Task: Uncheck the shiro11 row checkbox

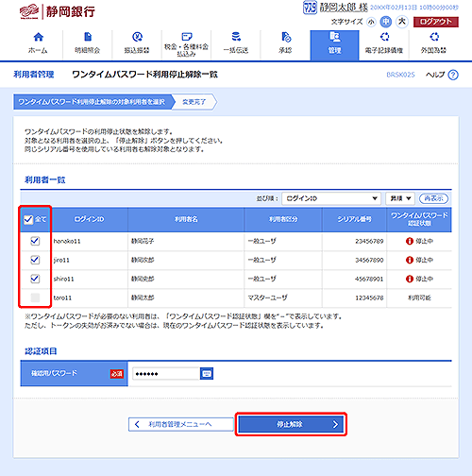Action: [x=35, y=279]
